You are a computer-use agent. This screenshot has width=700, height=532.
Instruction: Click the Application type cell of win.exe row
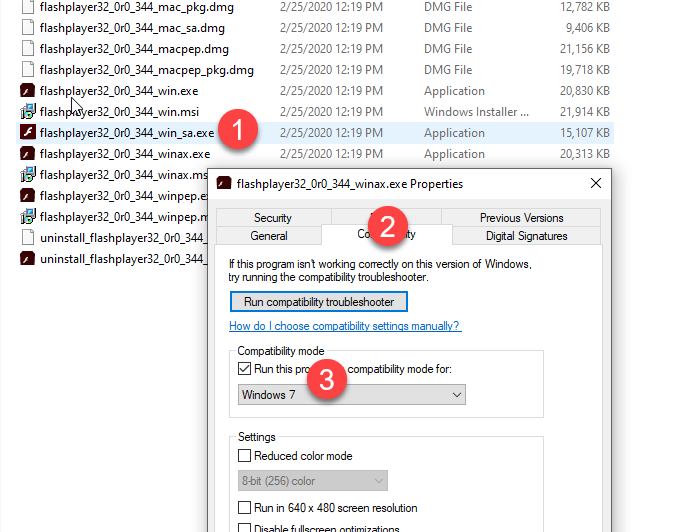click(454, 91)
